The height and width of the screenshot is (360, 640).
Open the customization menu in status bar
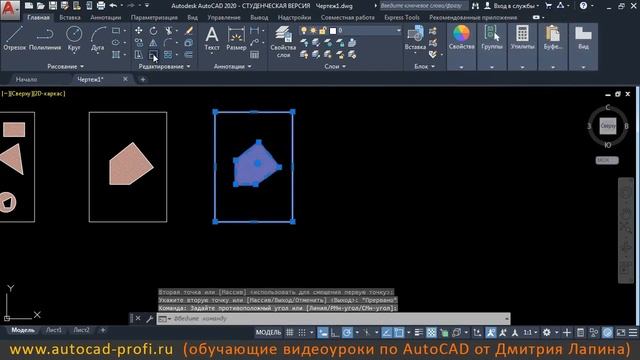633,333
